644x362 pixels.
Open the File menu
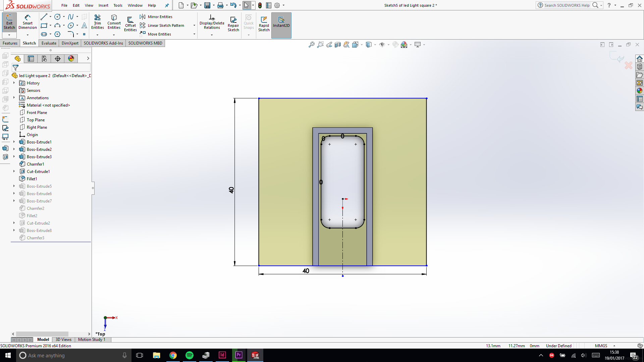point(64,5)
